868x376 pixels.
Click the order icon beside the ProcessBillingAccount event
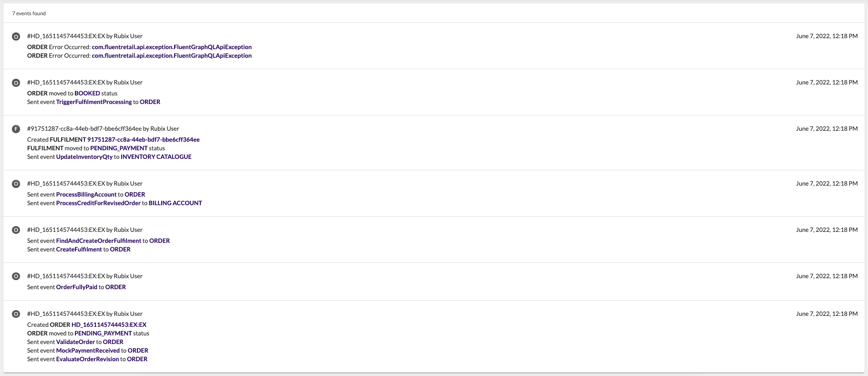pyautogui.click(x=16, y=184)
